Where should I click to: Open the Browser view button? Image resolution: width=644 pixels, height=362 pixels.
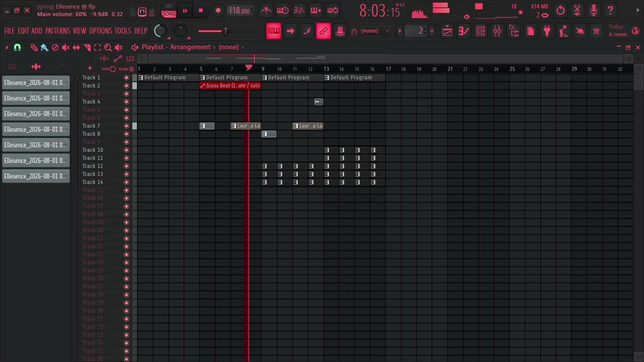point(514,31)
